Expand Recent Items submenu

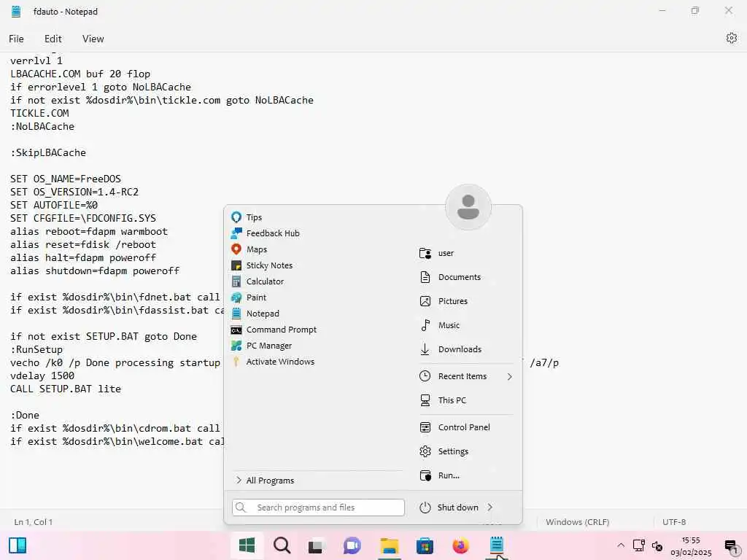(510, 376)
